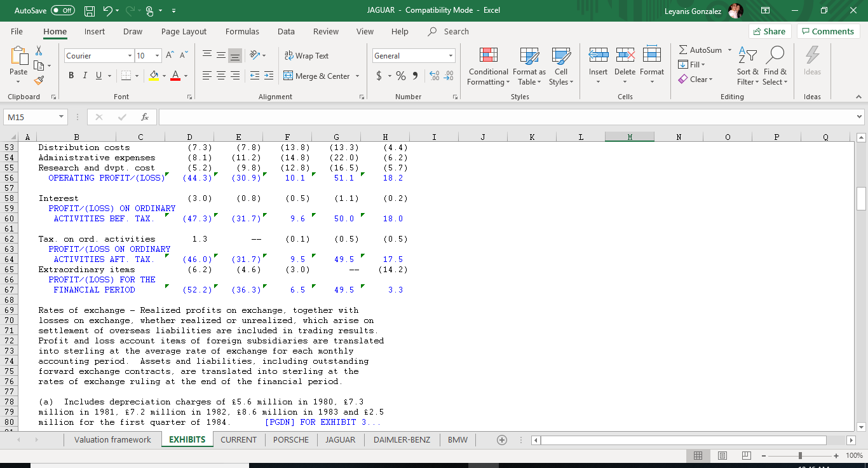Apply the accounting dollar format

(379, 76)
